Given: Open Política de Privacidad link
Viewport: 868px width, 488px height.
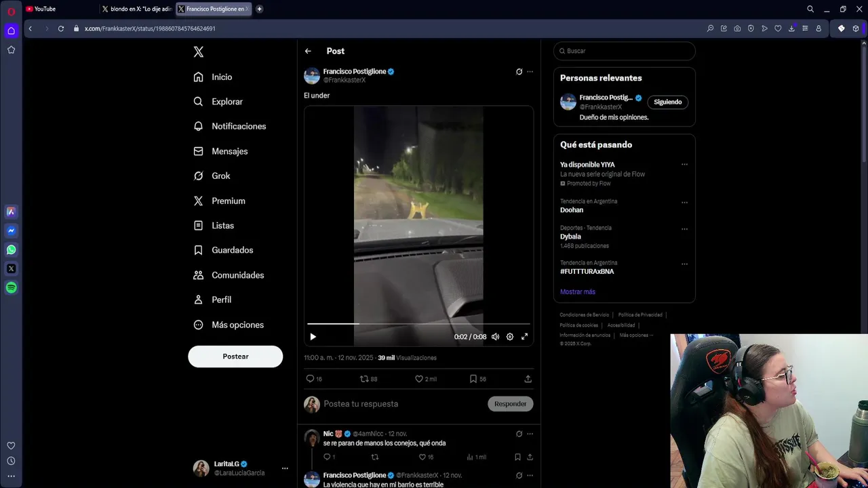Looking at the screenshot, I should tap(640, 315).
